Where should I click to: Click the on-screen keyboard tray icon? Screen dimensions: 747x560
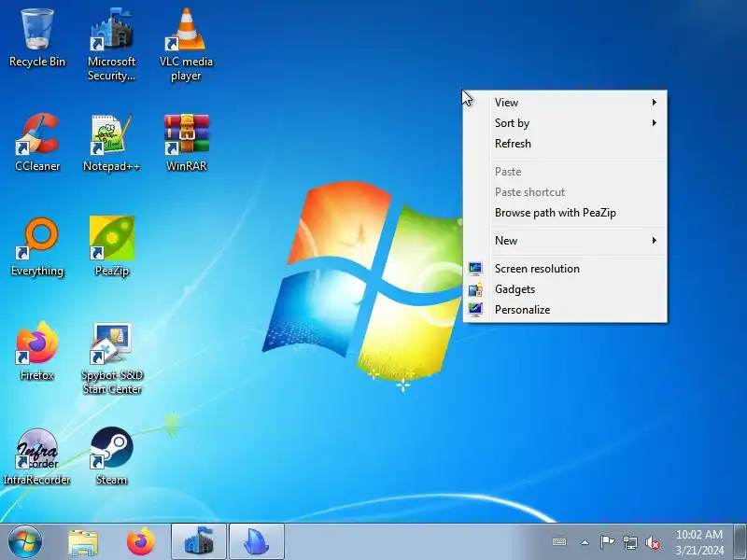tap(559, 542)
